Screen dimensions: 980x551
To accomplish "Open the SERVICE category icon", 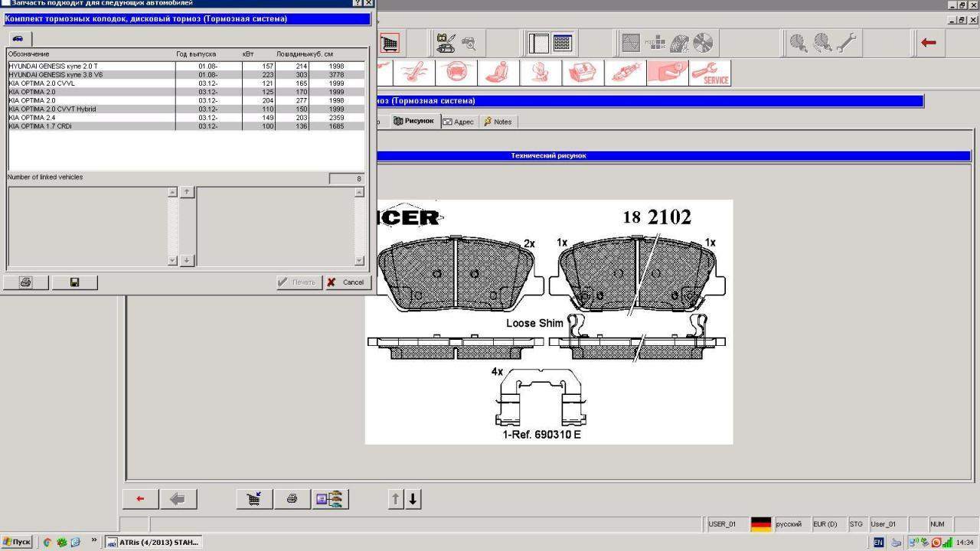I will coord(710,73).
